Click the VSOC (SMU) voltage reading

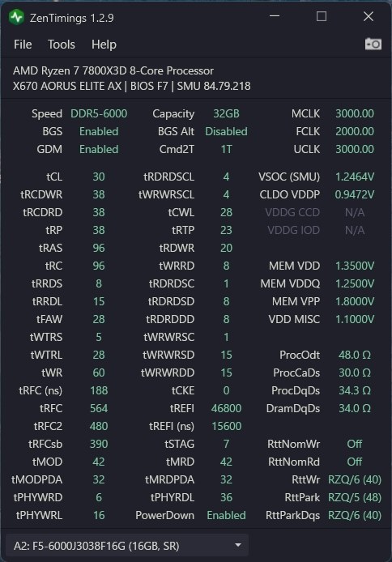[x=355, y=177]
